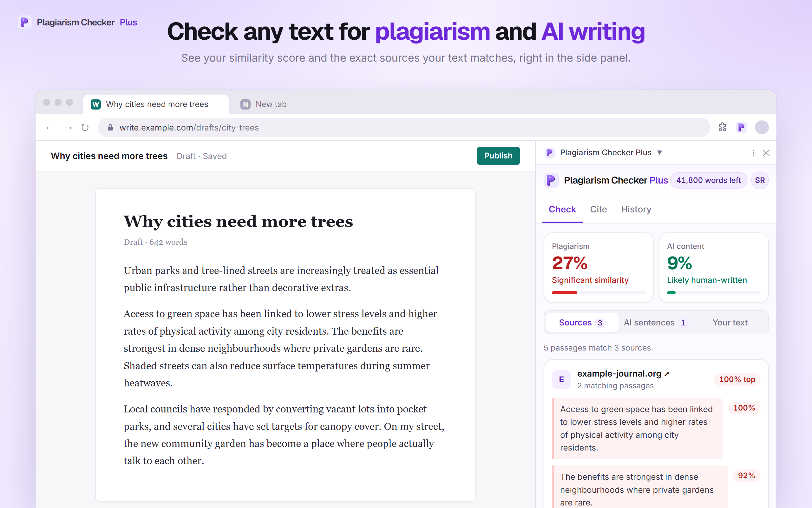
Task: Click the paragraph beginning 'Urban parks and tree-lined'
Action: click(x=281, y=279)
